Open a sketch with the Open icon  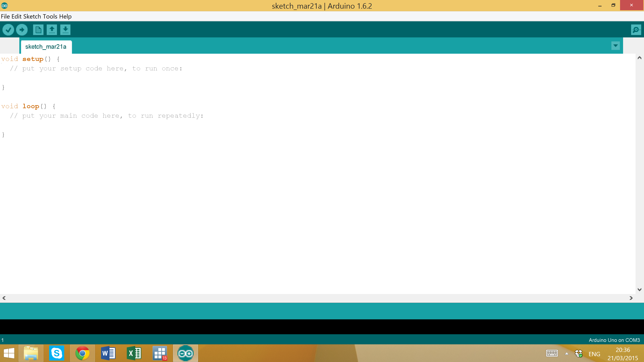click(x=52, y=30)
